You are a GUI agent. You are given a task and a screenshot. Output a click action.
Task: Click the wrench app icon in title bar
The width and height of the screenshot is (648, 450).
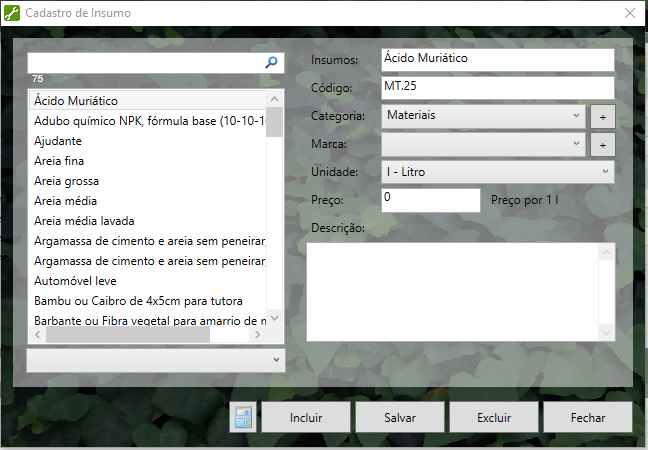tap(11, 13)
